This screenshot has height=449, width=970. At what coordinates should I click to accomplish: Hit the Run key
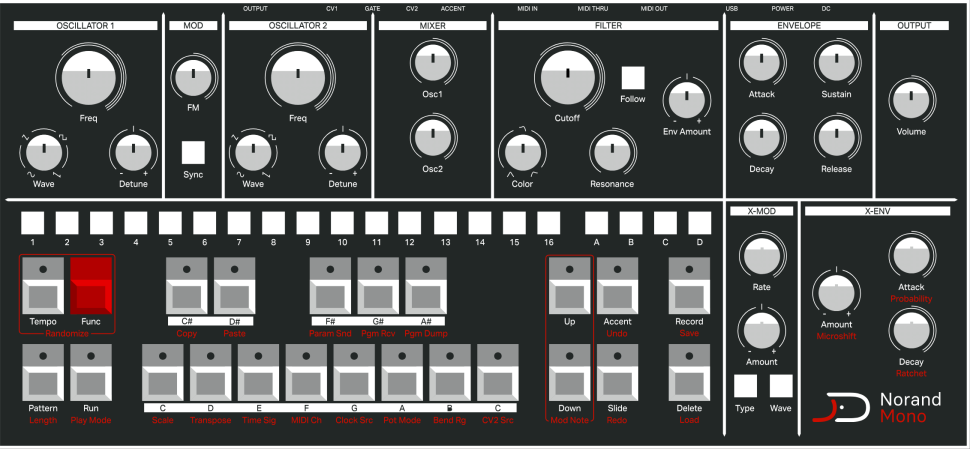point(91,372)
